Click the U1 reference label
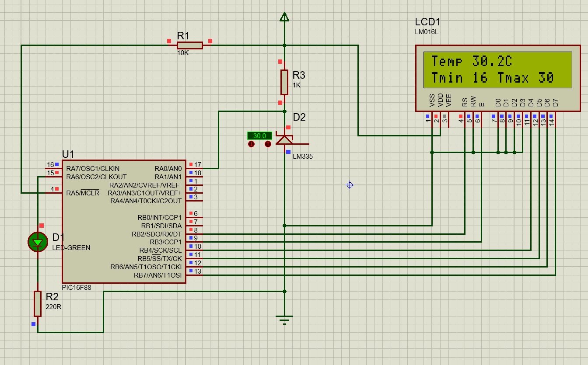The height and width of the screenshot is (365, 588). tap(68, 154)
